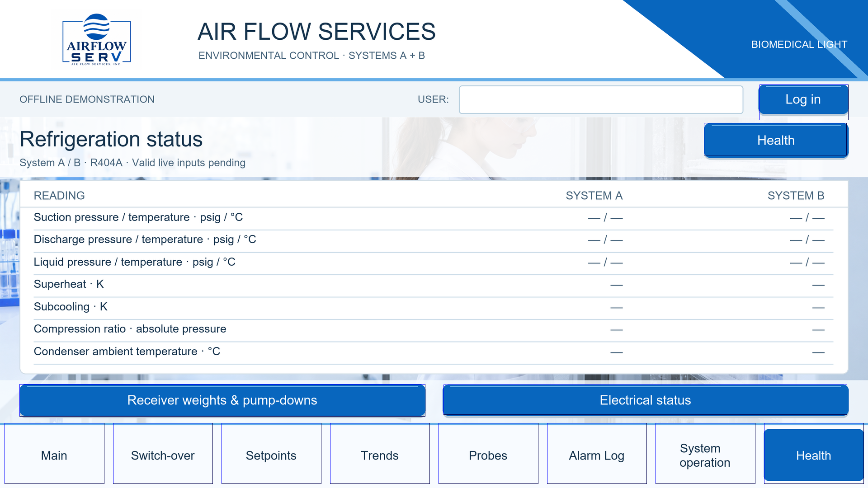Click the Subcooling · K row label
The height and width of the screenshot is (488, 868).
[71, 307]
